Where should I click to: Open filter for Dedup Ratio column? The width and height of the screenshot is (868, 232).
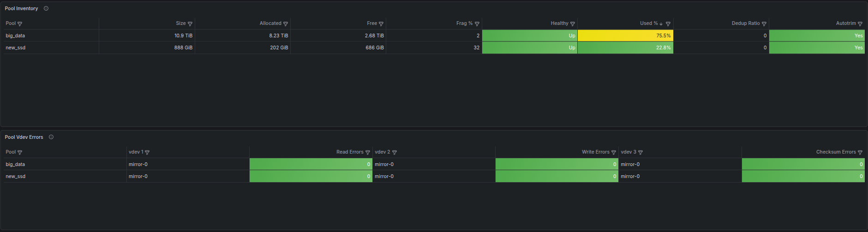pos(764,24)
